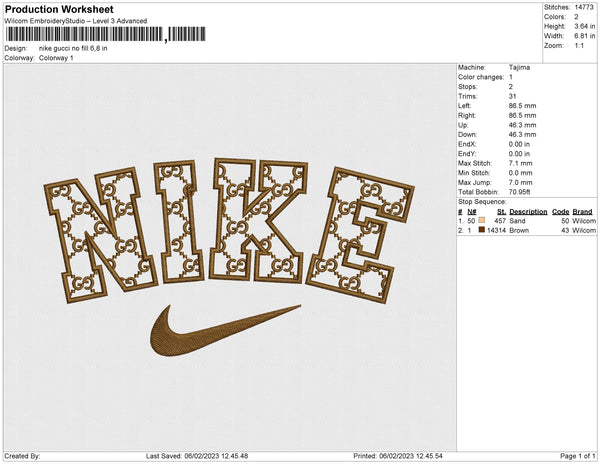Click the Colors count value 2
The width and height of the screenshot is (600, 464).
(x=576, y=17)
